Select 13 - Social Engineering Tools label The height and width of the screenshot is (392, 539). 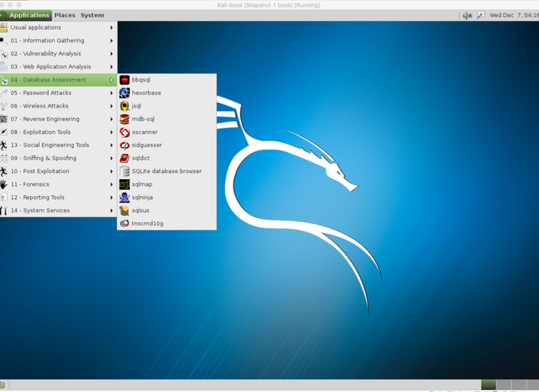tap(50, 145)
